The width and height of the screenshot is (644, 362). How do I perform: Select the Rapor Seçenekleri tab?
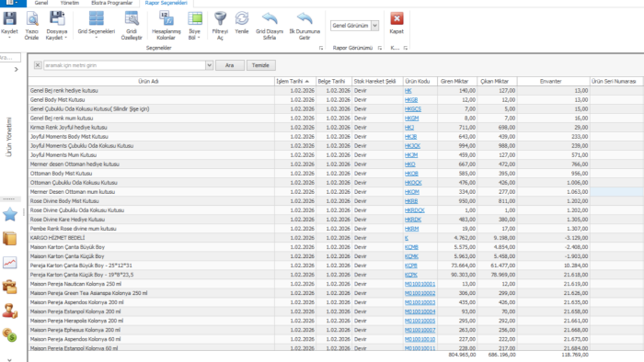tap(166, 3)
